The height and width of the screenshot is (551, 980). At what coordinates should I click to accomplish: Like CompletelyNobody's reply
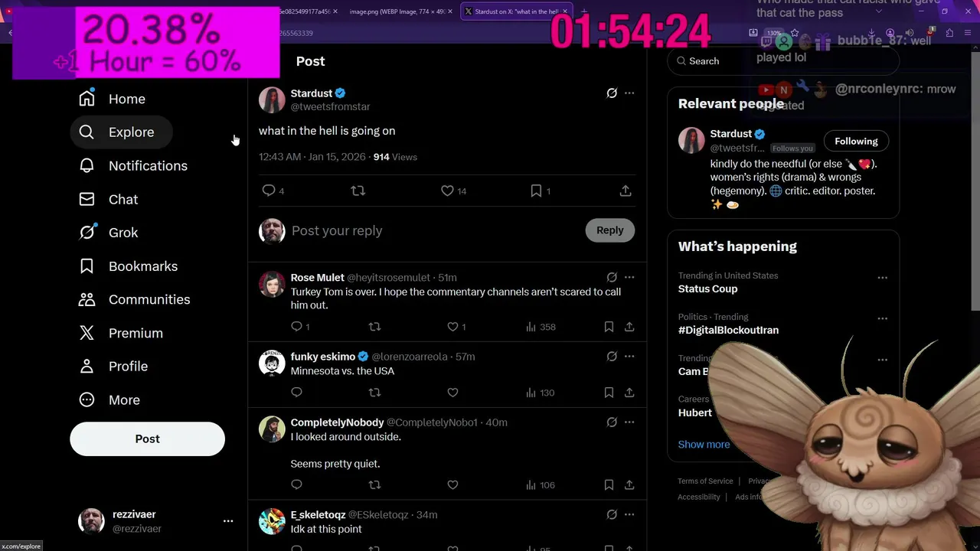pyautogui.click(x=452, y=484)
